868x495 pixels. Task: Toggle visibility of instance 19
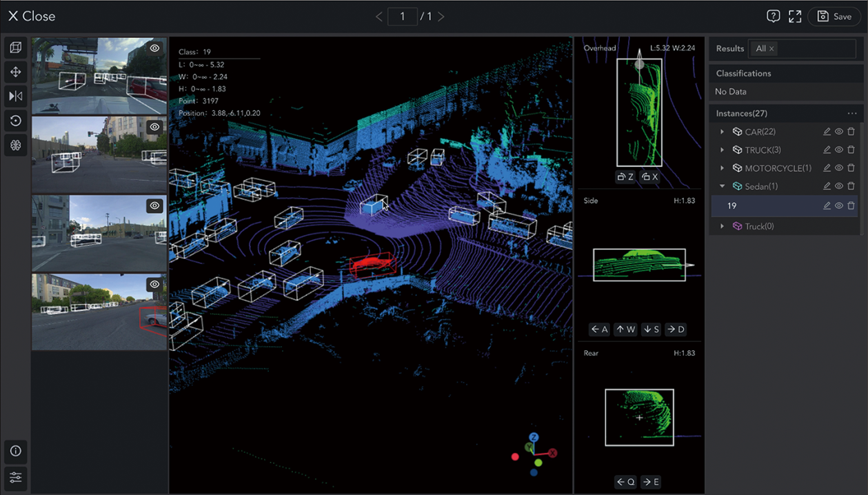pyautogui.click(x=839, y=205)
